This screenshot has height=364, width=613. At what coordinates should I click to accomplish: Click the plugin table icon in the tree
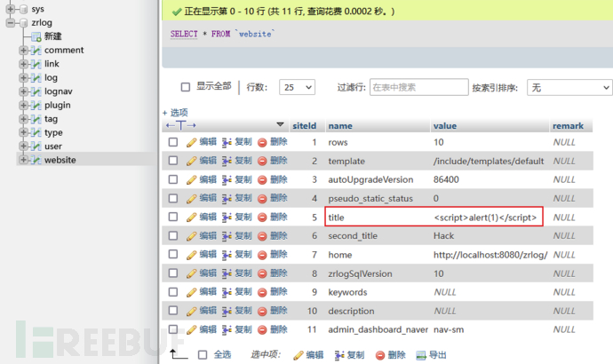click(x=36, y=106)
